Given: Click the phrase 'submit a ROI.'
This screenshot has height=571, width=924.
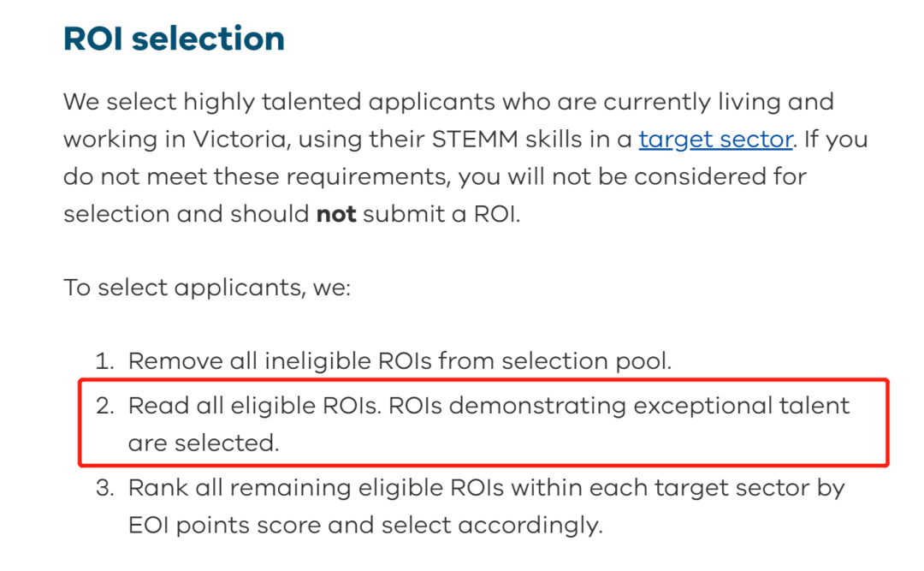Looking at the screenshot, I should click(x=441, y=213).
